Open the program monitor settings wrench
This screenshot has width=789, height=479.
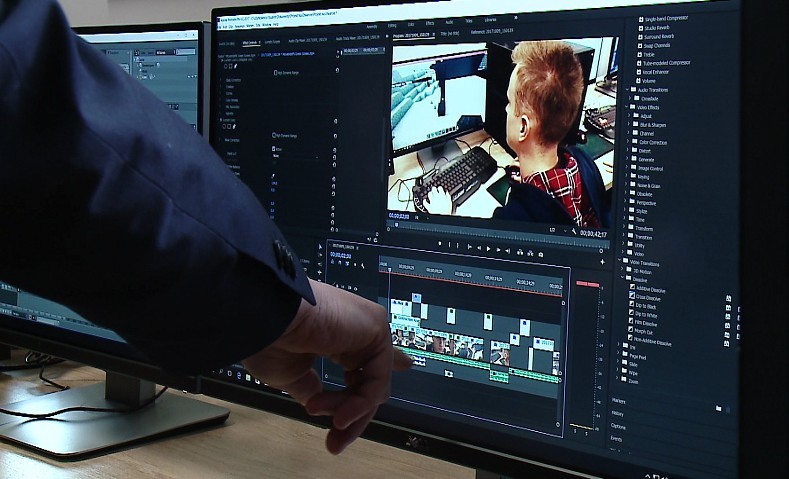(574, 231)
